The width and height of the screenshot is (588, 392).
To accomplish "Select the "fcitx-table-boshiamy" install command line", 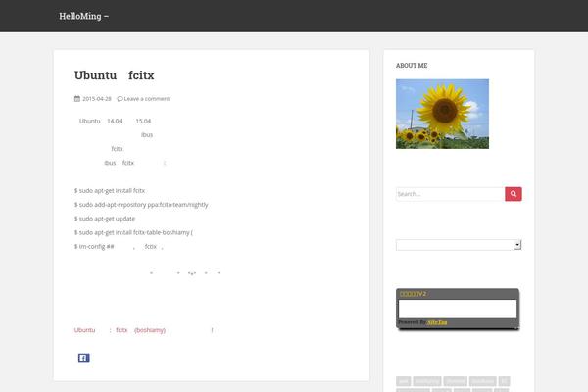I will [x=133, y=232].
